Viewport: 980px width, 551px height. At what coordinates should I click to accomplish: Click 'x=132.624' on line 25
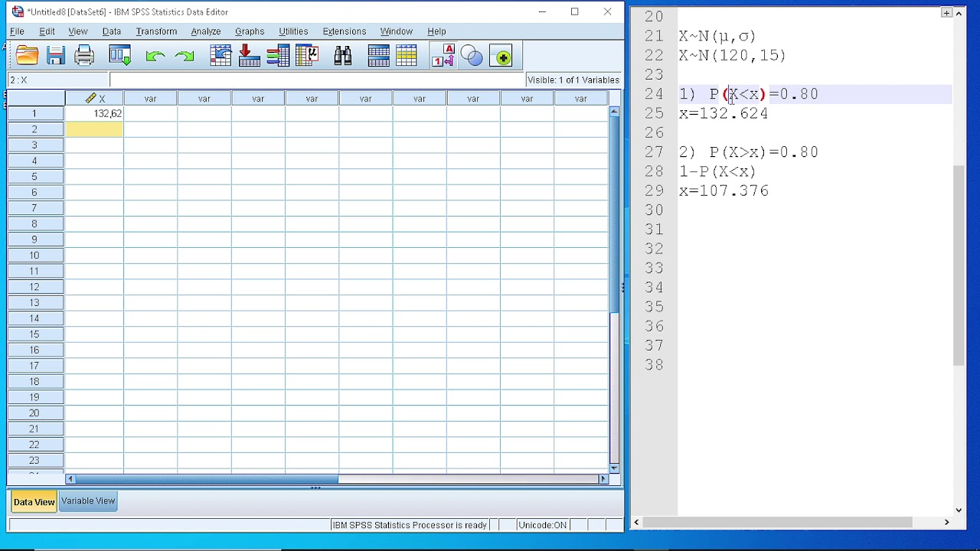[723, 113]
